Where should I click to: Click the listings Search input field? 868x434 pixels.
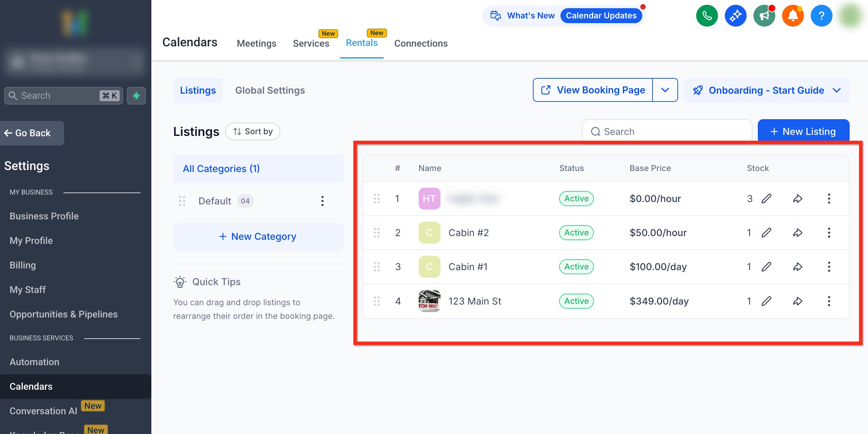(667, 131)
